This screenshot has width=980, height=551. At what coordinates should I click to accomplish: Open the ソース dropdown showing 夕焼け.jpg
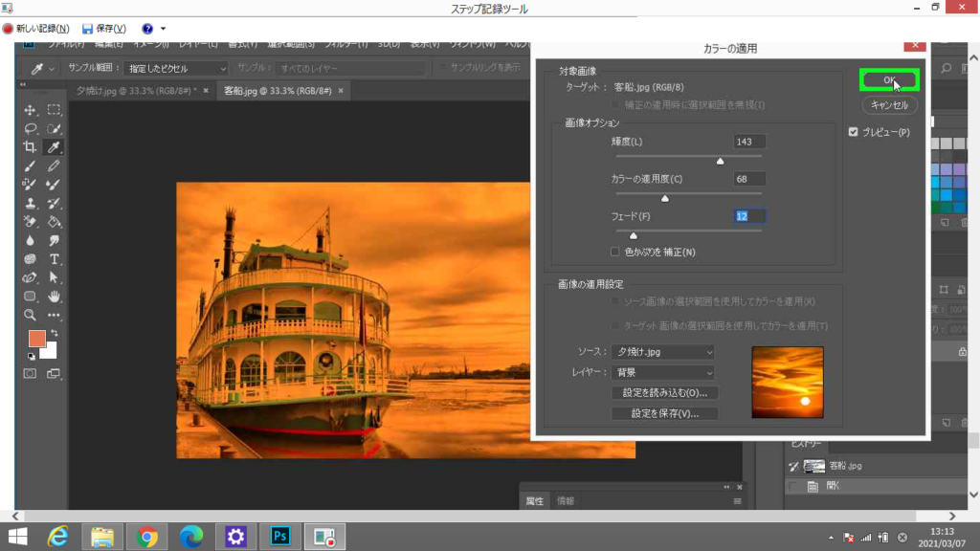(x=663, y=352)
